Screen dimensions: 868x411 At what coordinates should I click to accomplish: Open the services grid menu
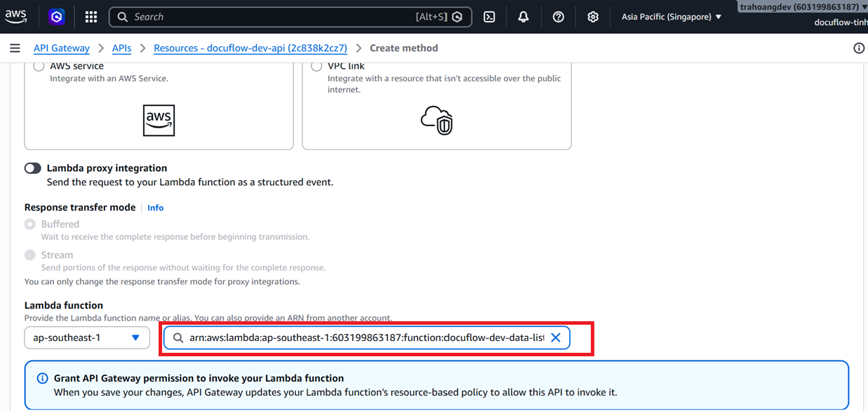(91, 17)
